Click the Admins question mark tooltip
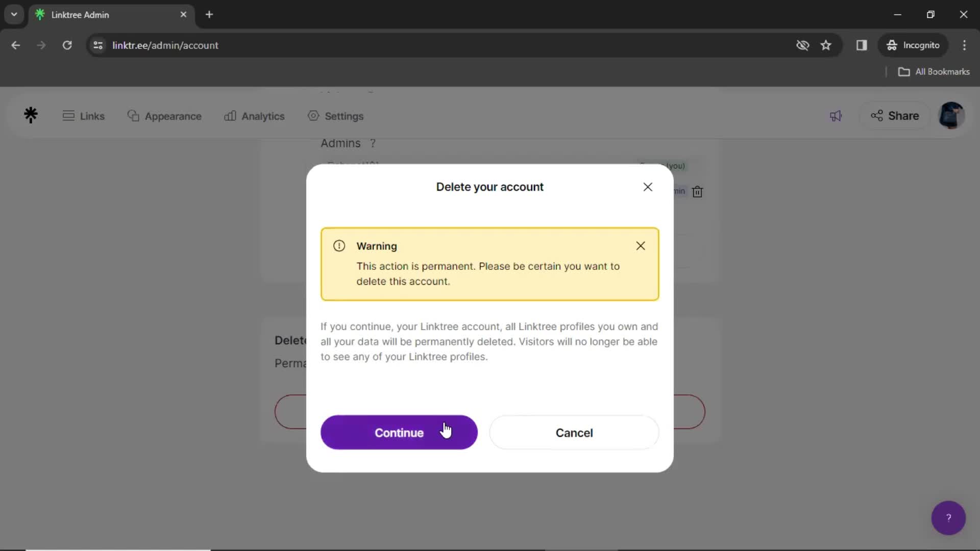The width and height of the screenshot is (980, 551). point(373,143)
